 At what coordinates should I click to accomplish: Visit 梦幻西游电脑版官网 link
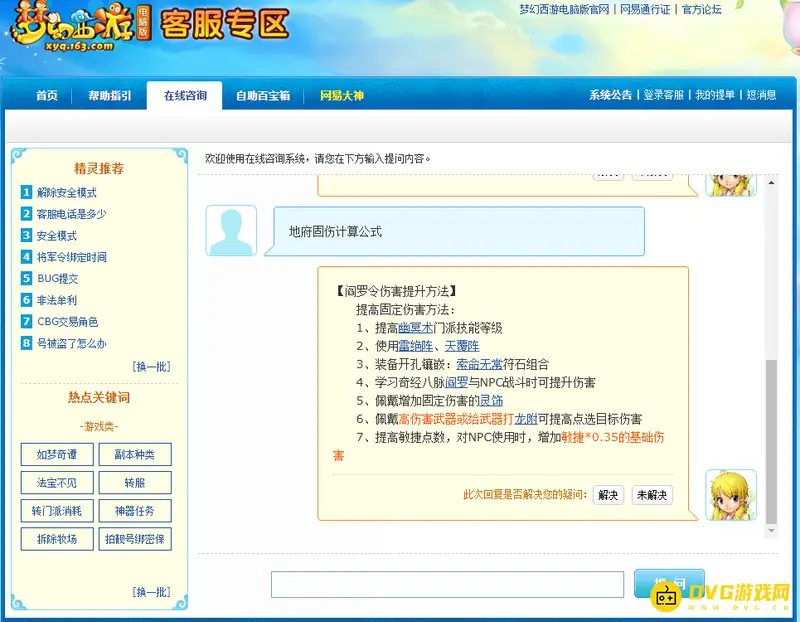564,9
